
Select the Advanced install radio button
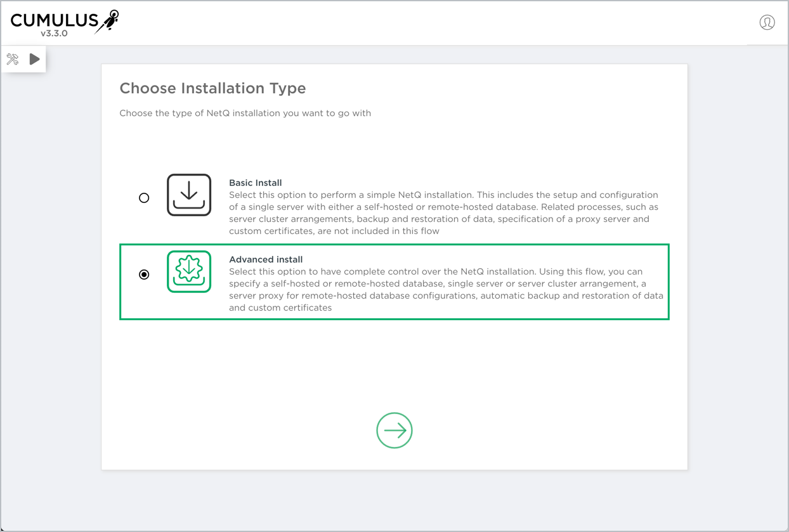144,275
